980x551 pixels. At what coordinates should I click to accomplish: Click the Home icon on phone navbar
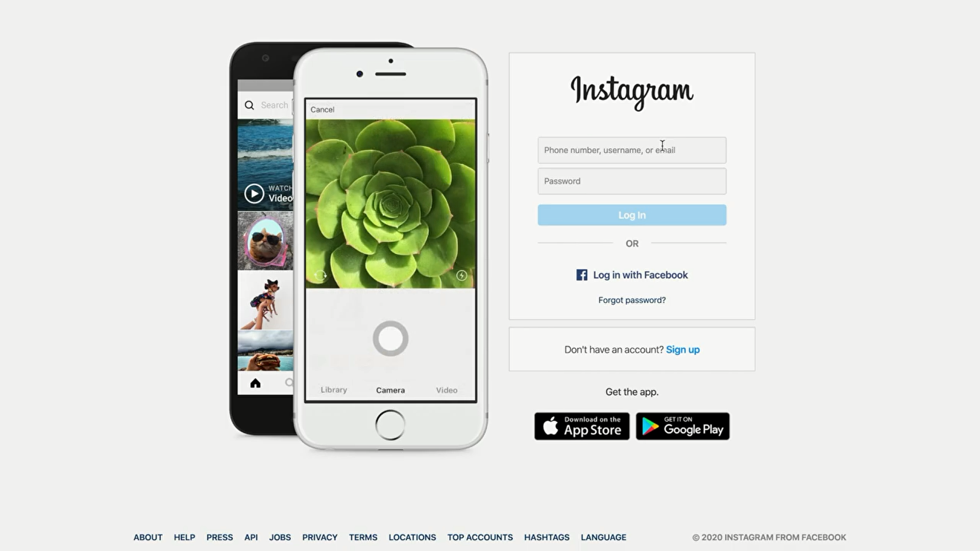click(x=254, y=383)
